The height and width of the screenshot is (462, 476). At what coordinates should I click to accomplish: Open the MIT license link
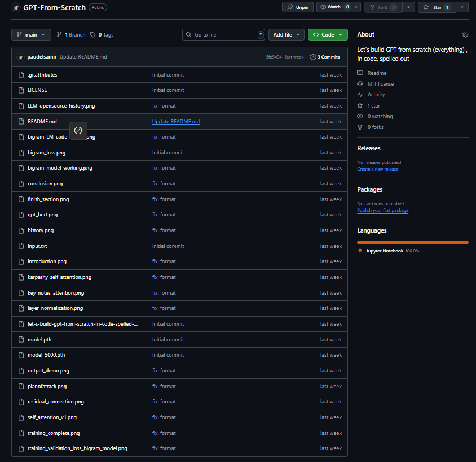[x=380, y=84]
